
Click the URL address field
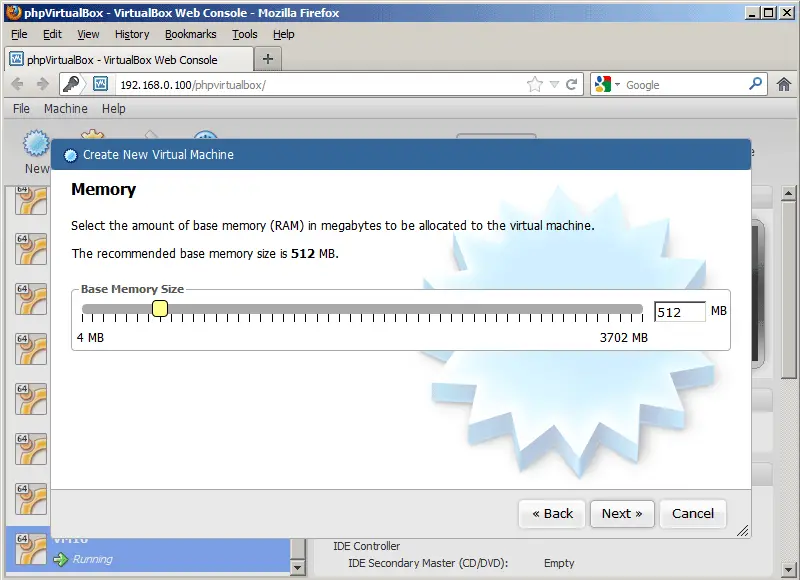(320, 85)
